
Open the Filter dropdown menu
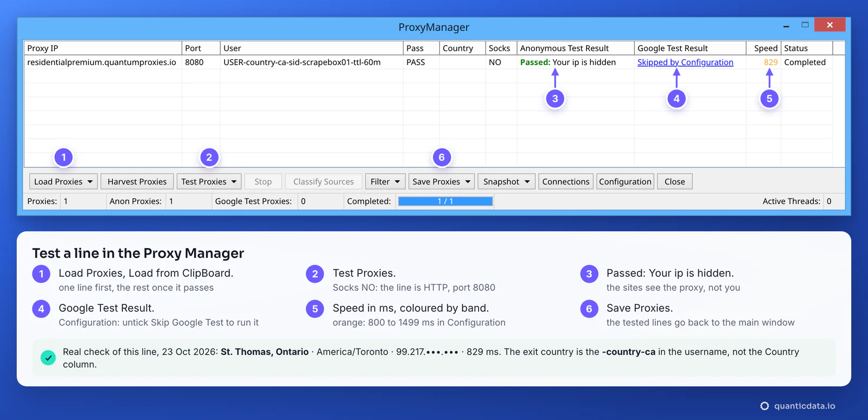(x=385, y=182)
